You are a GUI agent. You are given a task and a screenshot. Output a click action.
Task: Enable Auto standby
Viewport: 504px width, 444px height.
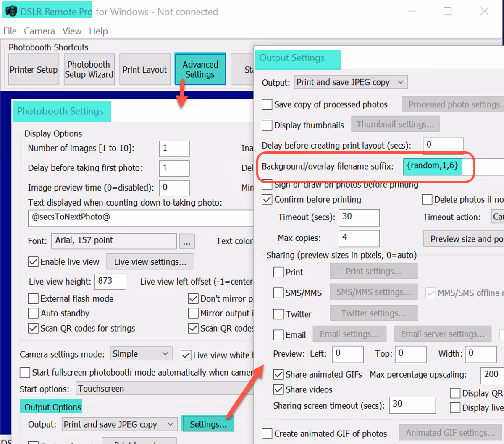click(33, 313)
